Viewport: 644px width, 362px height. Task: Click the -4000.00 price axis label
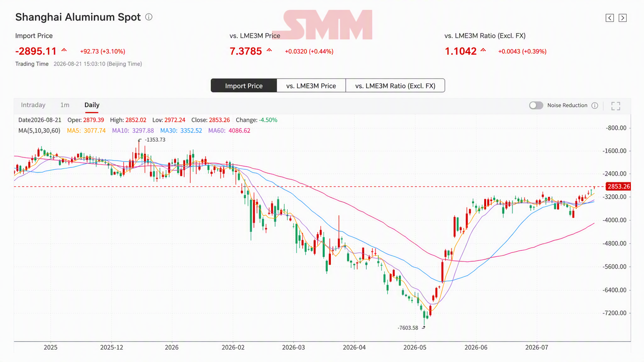point(614,220)
